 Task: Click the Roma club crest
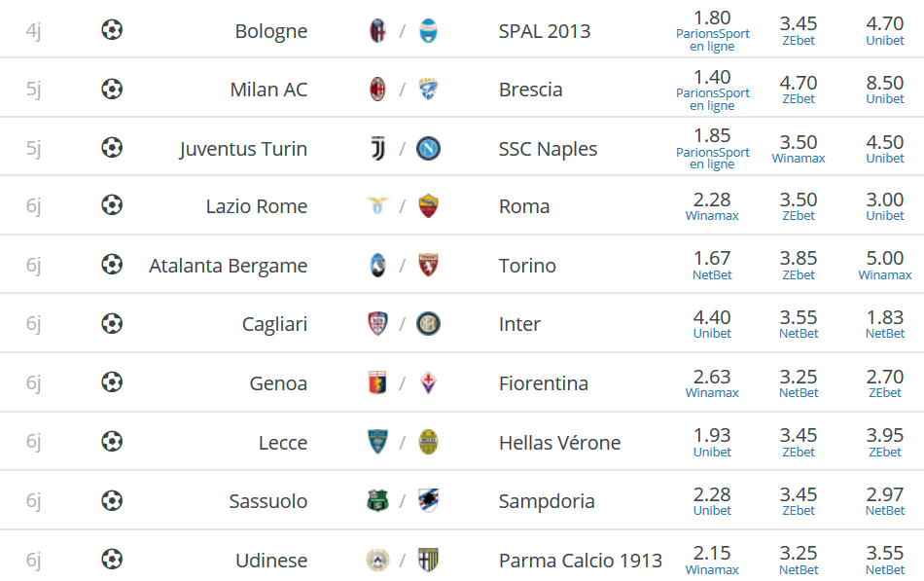[428, 206]
